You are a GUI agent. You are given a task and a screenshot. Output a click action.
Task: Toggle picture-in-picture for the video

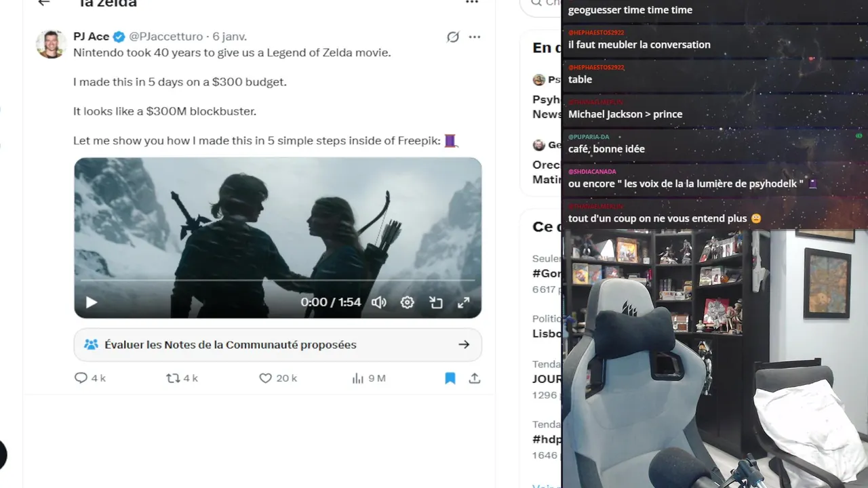click(x=435, y=302)
